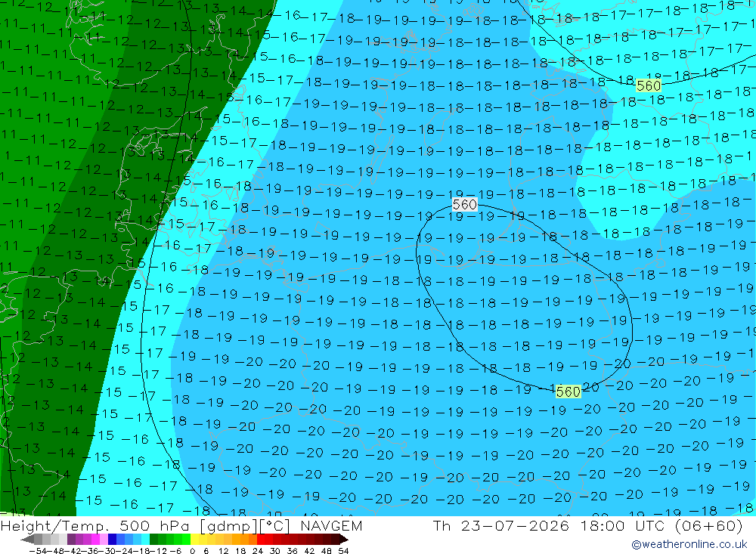Click the '-30' legend scale value

coord(107,551)
